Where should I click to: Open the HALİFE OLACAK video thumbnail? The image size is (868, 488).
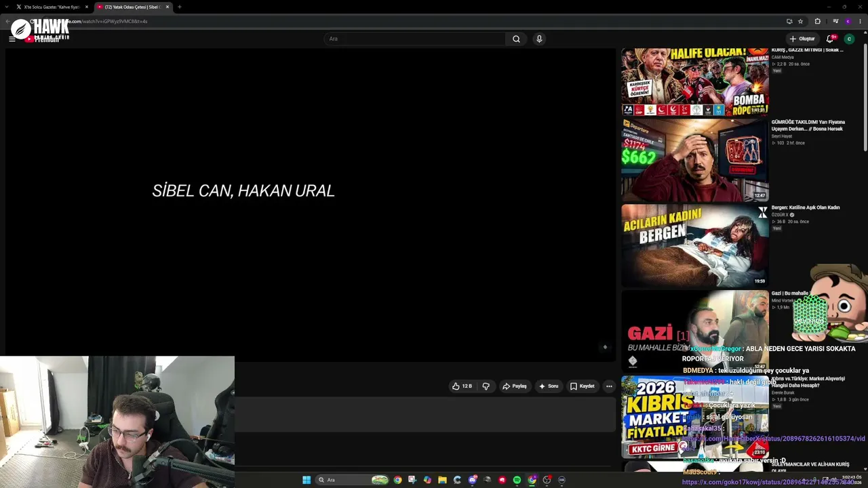tap(695, 81)
